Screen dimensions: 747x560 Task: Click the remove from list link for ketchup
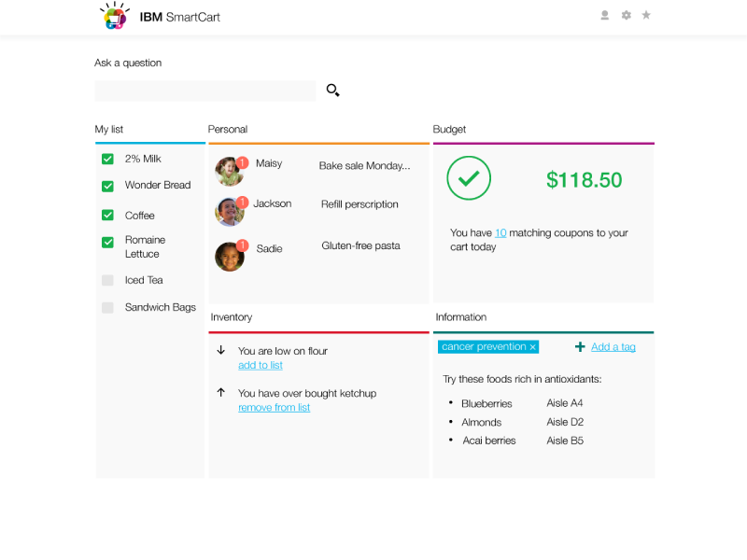(274, 407)
